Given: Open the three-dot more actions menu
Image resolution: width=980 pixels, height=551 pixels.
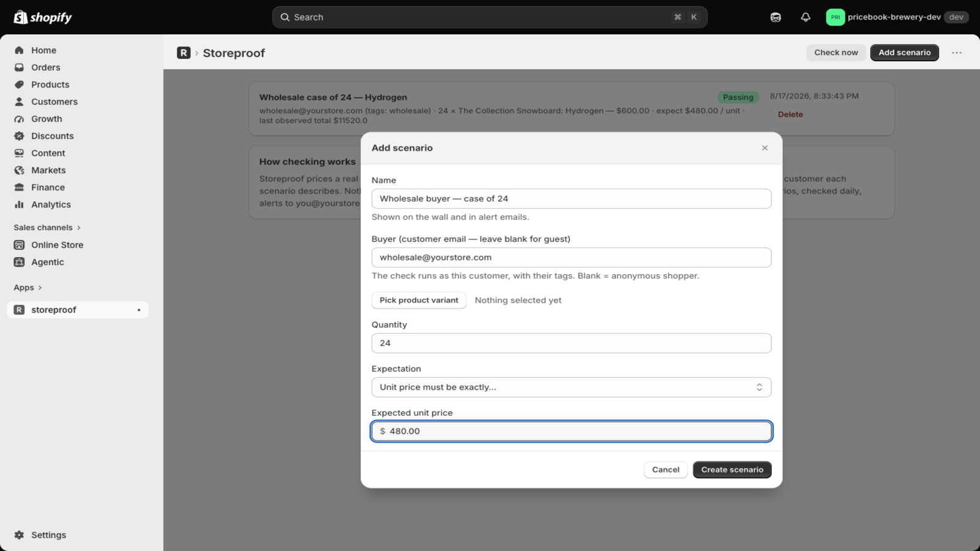Looking at the screenshot, I should pyautogui.click(x=957, y=53).
